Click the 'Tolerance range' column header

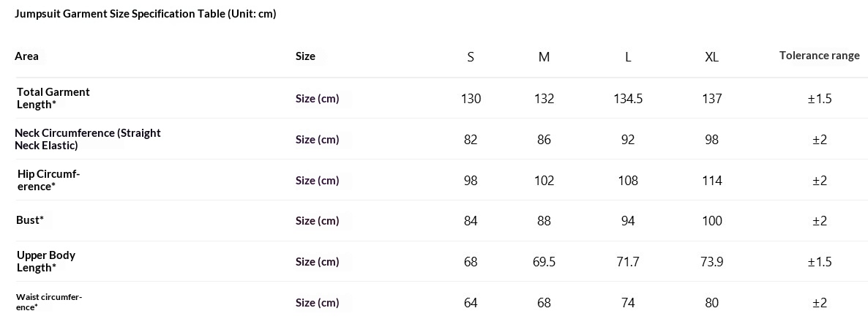click(819, 56)
